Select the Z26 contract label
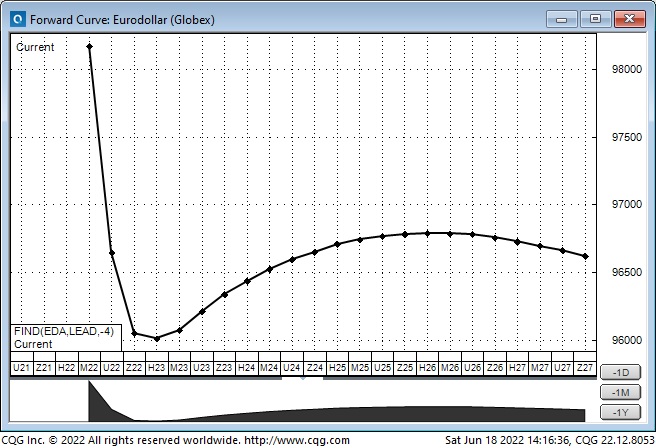Screen dimensions: 656x448 click(x=495, y=368)
